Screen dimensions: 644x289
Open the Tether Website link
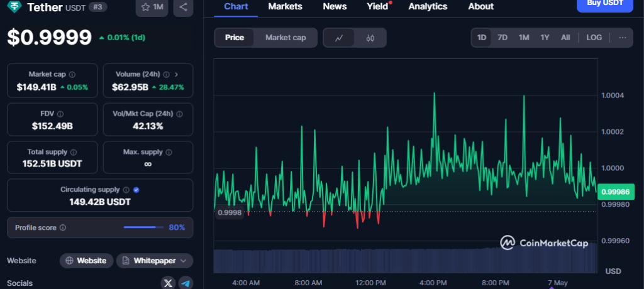click(87, 261)
